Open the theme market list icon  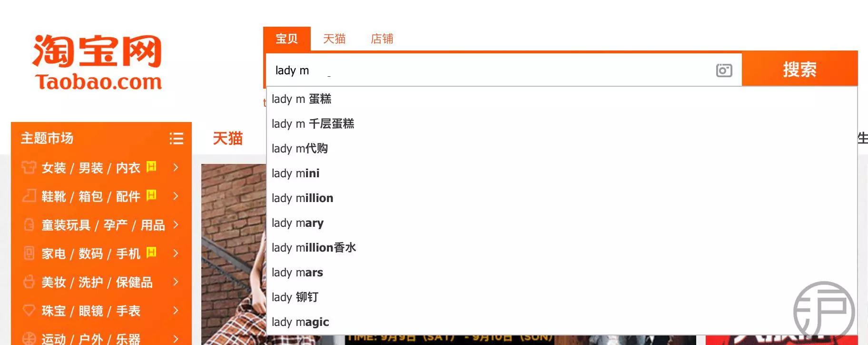point(177,138)
